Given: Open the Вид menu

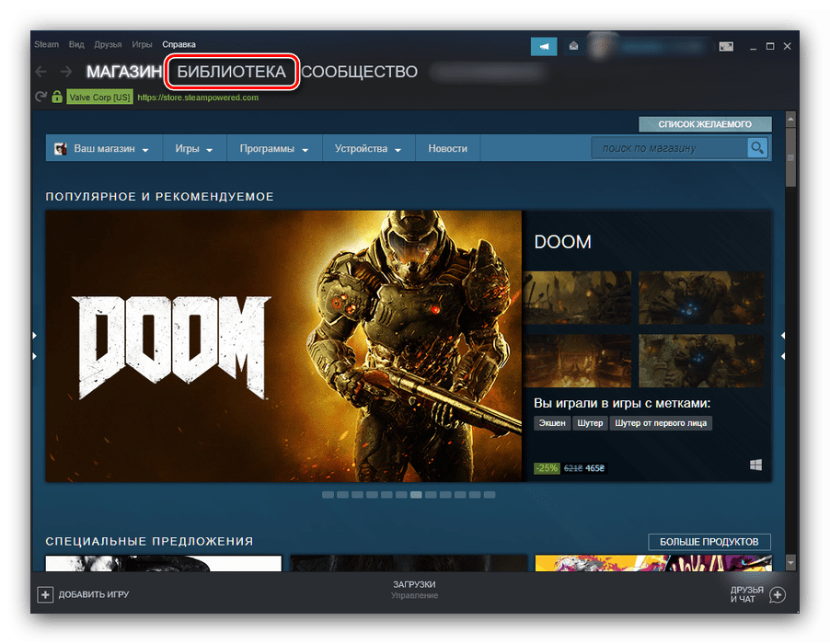Looking at the screenshot, I should pos(76,44).
